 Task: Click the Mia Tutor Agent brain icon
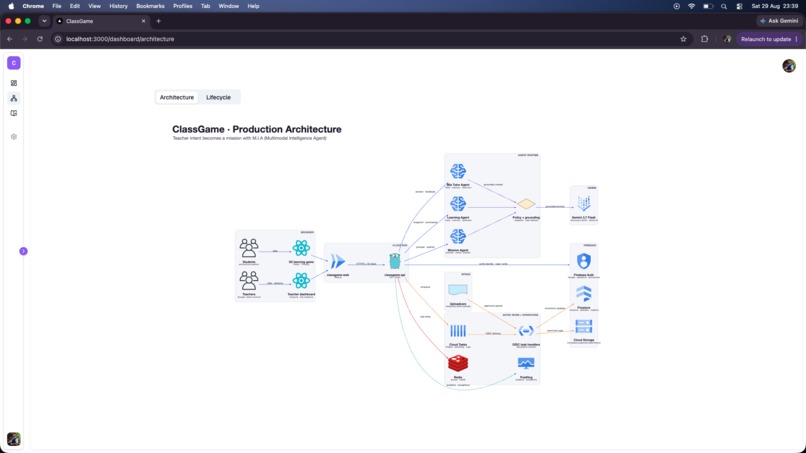[x=458, y=171]
